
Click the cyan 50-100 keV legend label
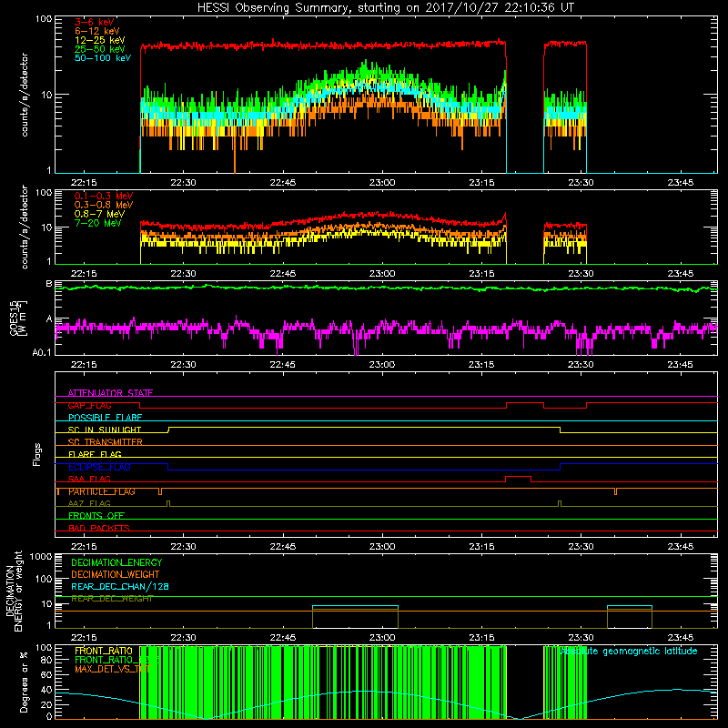point(103,58)
